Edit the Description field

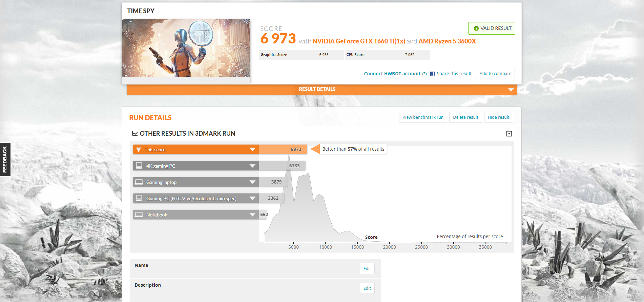(x=367, y=288)
